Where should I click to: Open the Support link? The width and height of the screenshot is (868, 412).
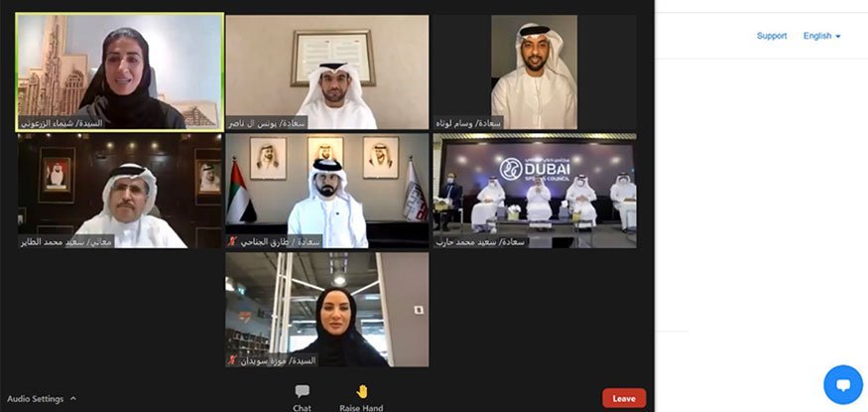(772, 36)
